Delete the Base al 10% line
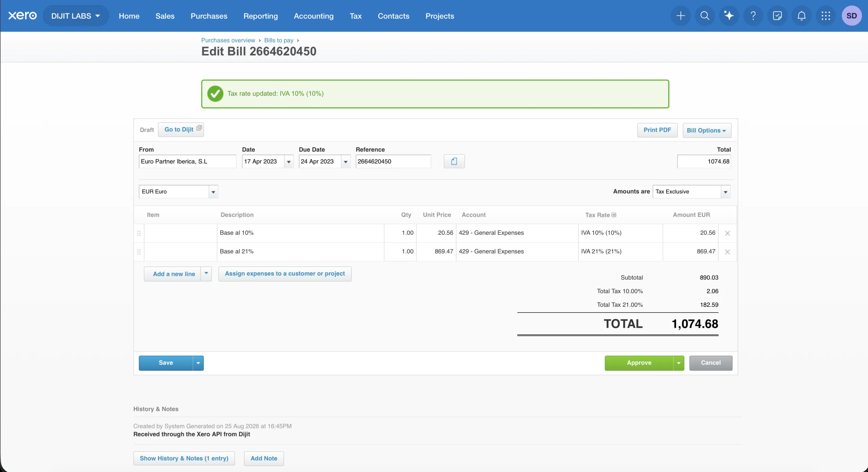The image size is (868, 472). (727, 233)
